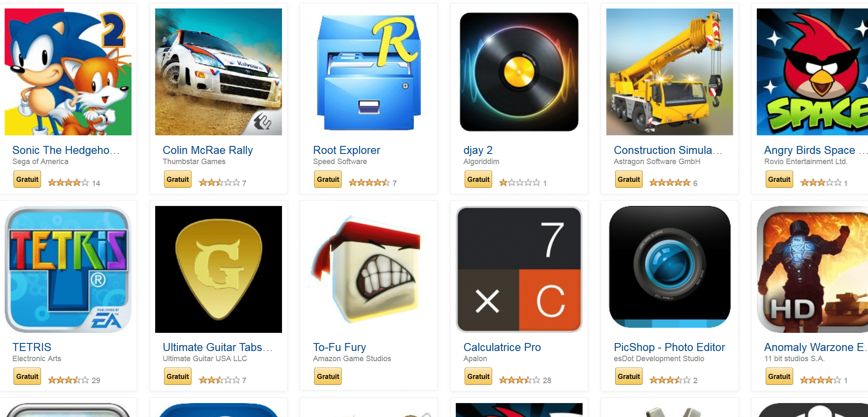868x417 pixels.
Task: Select the Ultimate Guitar Tabs gold pick icon
Action: [x=219, y=269]
